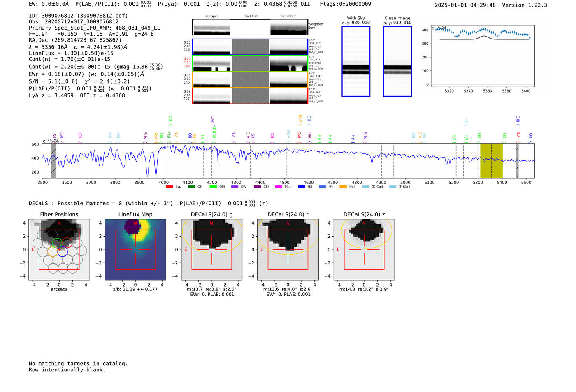Click the Flags:0x20000009 header text
576x392 pixels.
click(x=346, y=4)
